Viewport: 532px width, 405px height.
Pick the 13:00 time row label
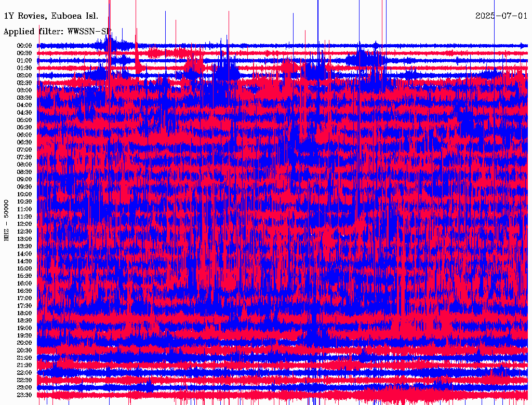click(25, 239)
